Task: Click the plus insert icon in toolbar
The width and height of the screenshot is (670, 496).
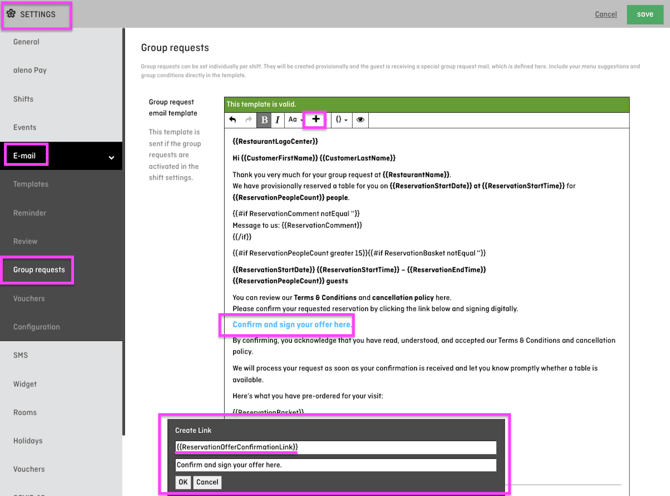Action: coord(316,119)
